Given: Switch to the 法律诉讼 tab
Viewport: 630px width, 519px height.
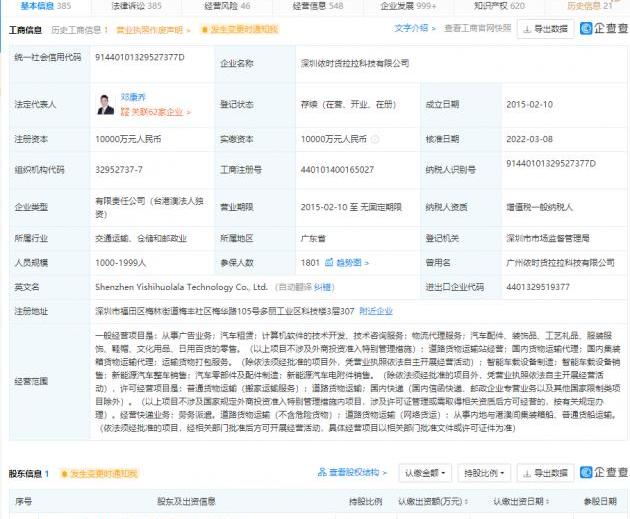Looking at the screenshot, I should point(136,6).
